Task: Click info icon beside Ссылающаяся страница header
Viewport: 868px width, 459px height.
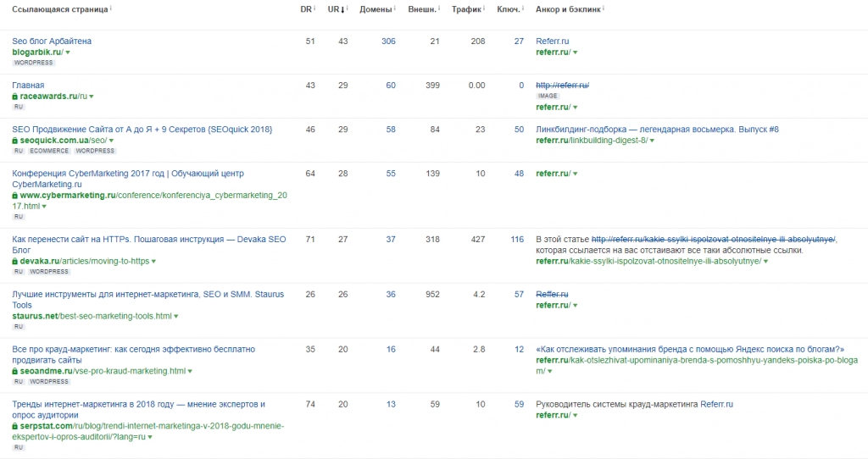Action: 111,8
